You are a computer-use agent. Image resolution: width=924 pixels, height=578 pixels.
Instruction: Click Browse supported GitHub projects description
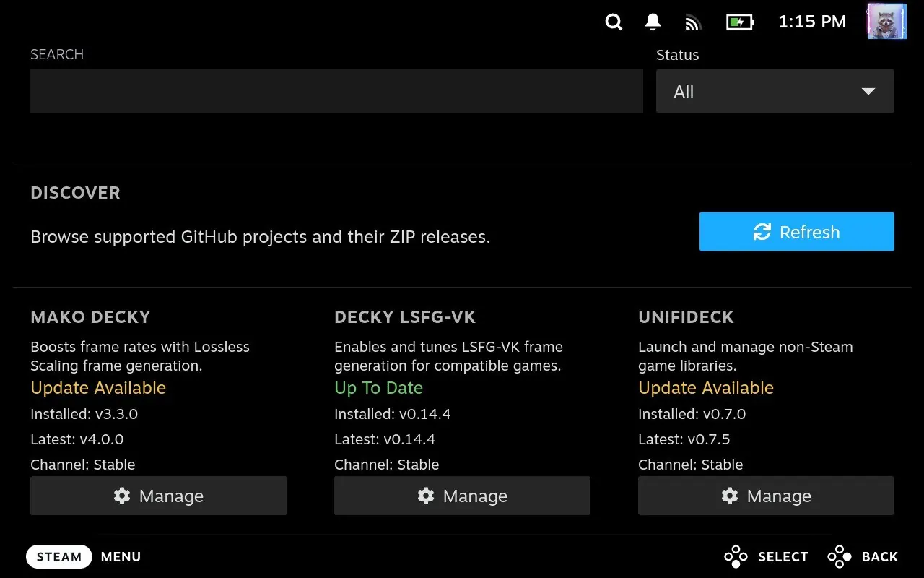261,237
